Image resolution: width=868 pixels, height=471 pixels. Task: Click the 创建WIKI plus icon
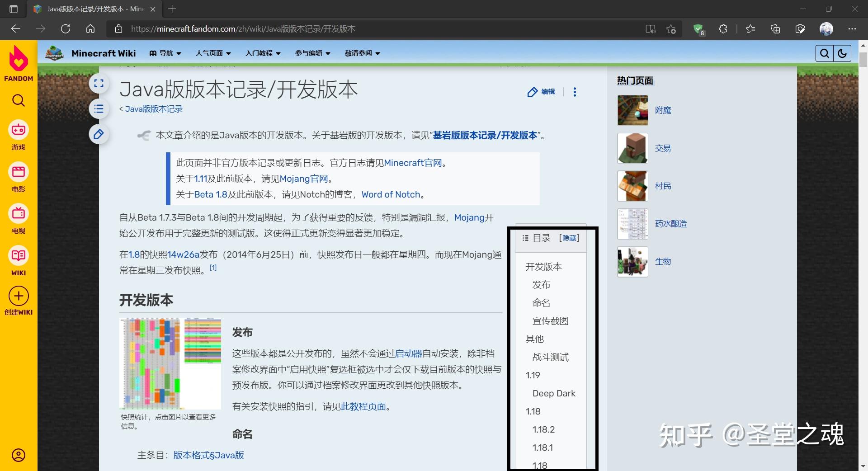[x=18, y=297]
